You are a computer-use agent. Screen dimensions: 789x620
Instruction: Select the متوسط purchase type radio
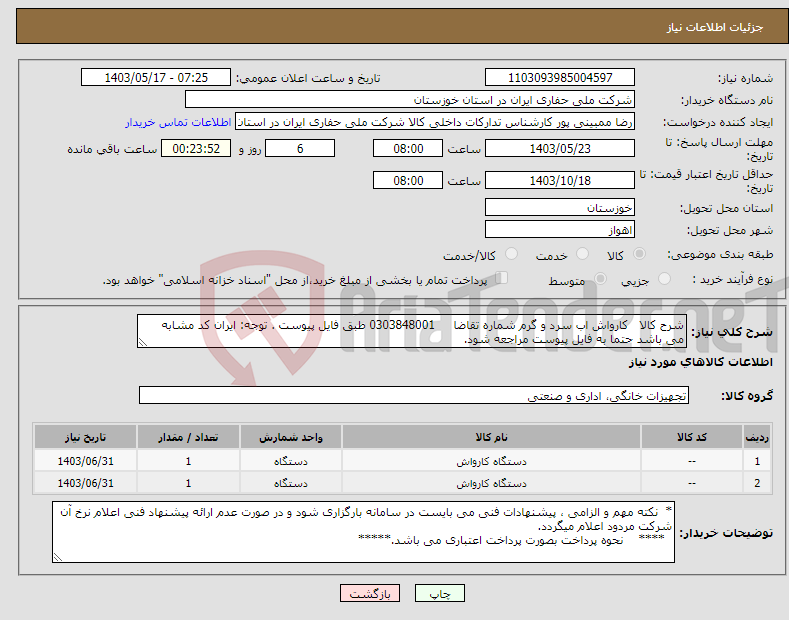click(x=600, y=278)
